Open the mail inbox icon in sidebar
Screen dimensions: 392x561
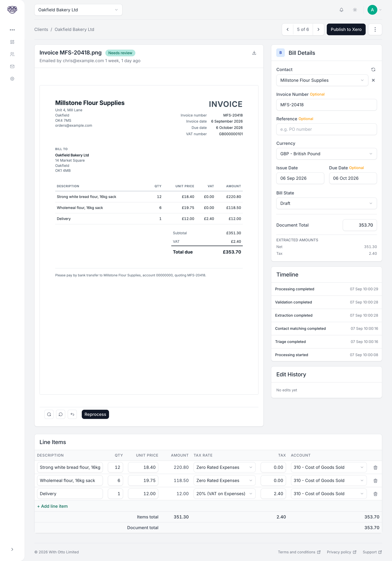click(x=12, y=66)
